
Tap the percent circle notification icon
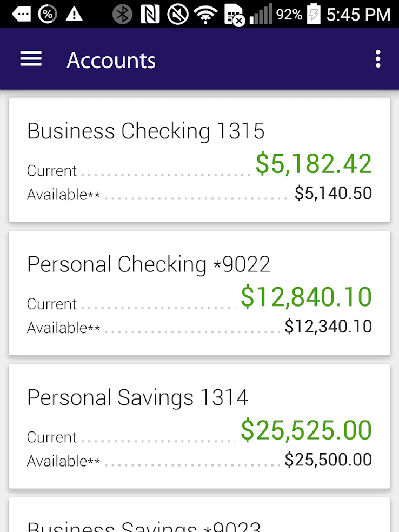click(48, 14)
